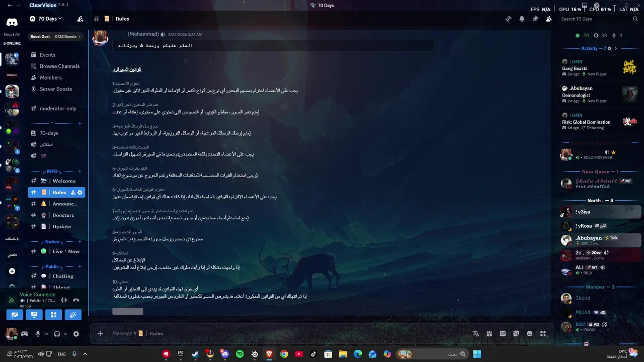Viewport: 644px width, 362px height.
Task: Click Read All button
Action: 12,35
